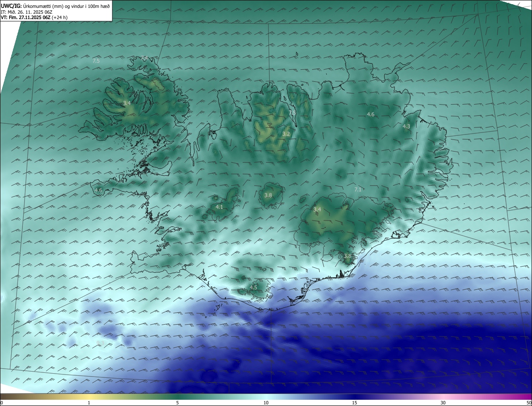This screenshot has width=532, height=406.
Task: Click the 3.4 value on Vatnajökull glacier
Action: tap(317, 209)
